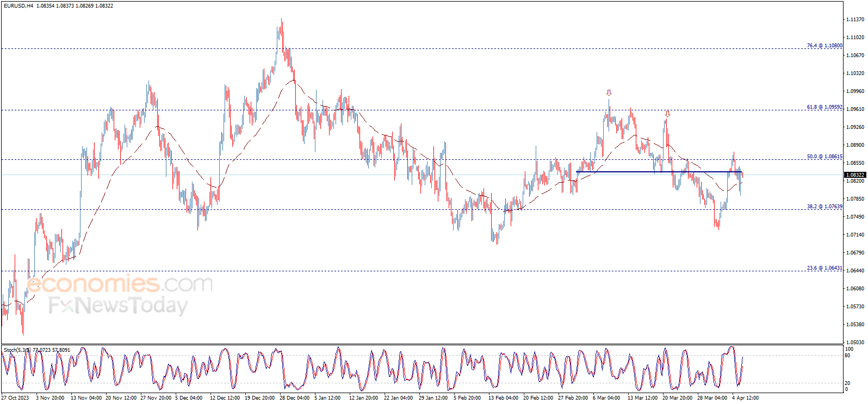Click the 13 Nov 04:00 time label
The width and height of the screenshot is (868, 404).
(x=86, y=398)
